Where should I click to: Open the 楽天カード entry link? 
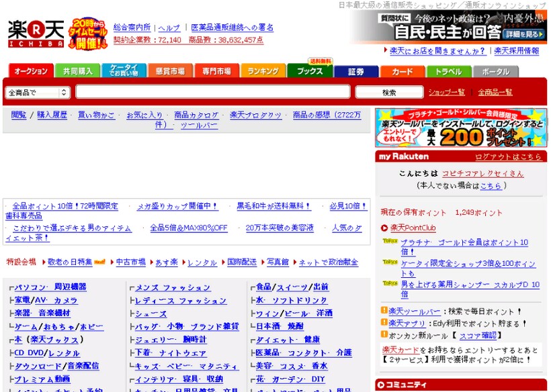pyautogui.click(x=400, y=350)
